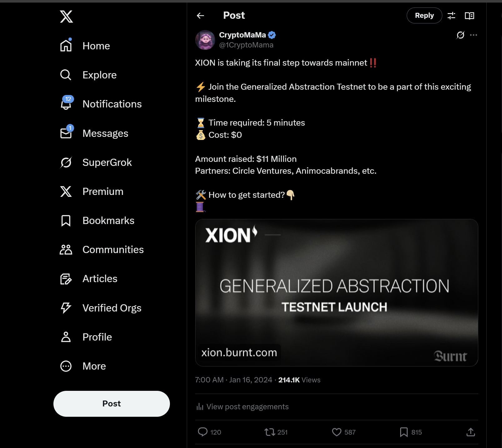Share the post via upload icon
Viewport: 502px width, 448px height.
tap(470, 432)
